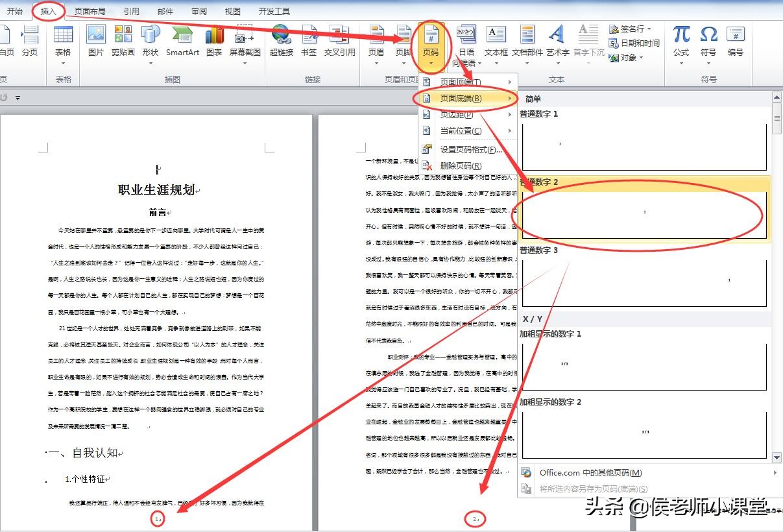Expand the 签名行 dropdown arrow
The width and height of the screenshot is (783, 532).
[650, 29]
